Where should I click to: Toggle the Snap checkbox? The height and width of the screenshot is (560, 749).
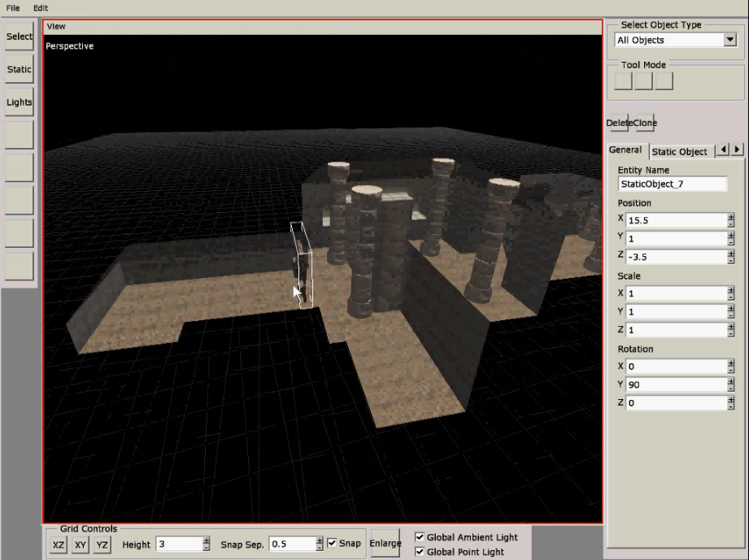tap(332, 543)
